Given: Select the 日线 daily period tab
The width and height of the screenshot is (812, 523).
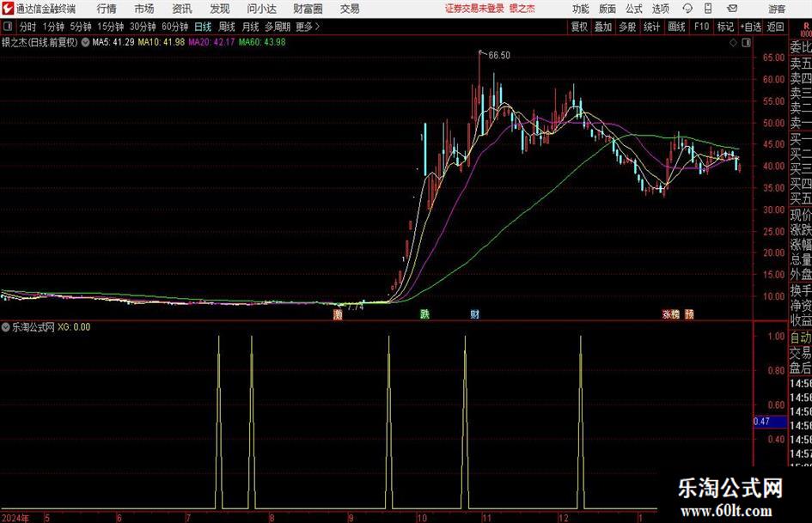Looking at the screenshot, I should [x=203, y=27].
